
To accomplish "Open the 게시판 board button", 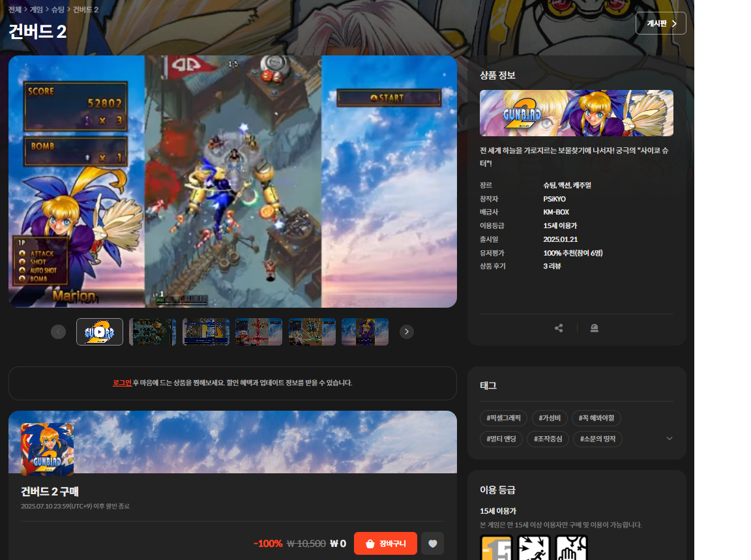I will (x=661, y=23).
